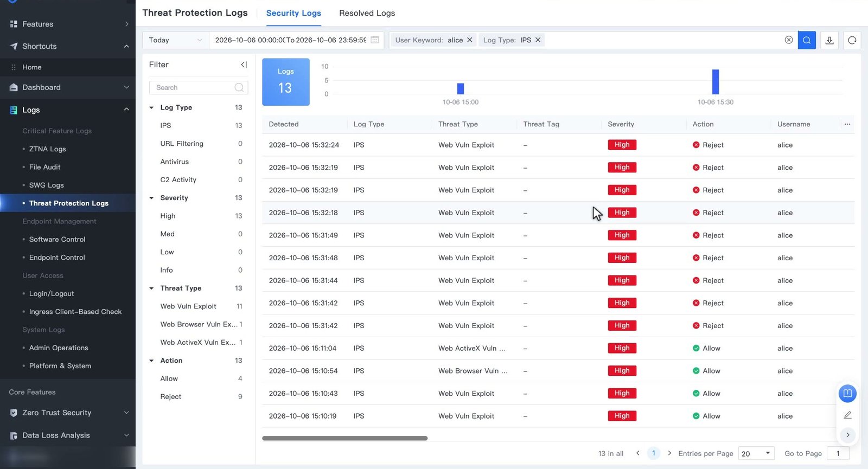Click the horizontal table scrollbar

click(345, 438)
